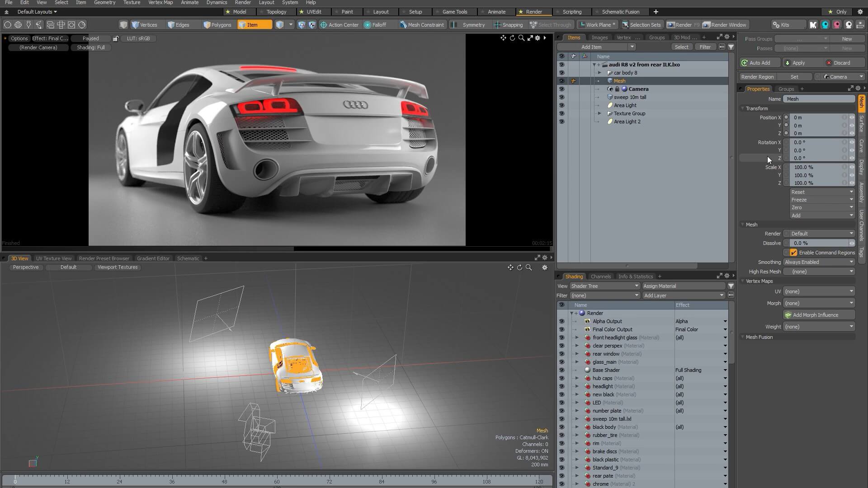Toggle visibility of chrome material layer

click(561, 484)
